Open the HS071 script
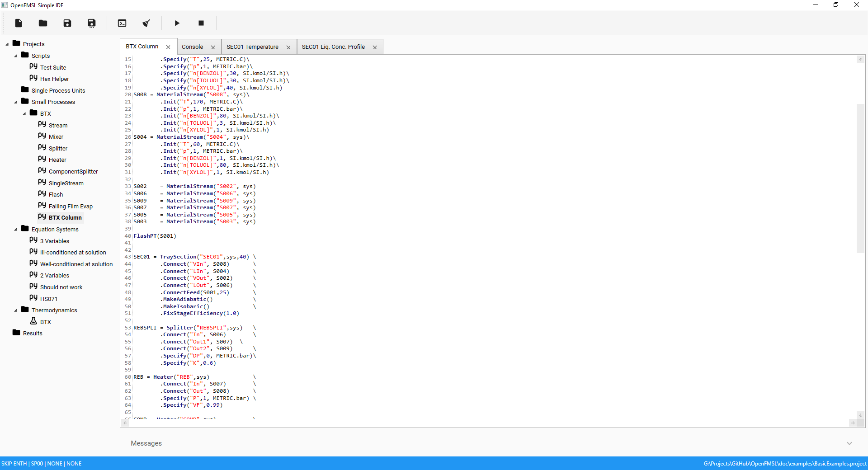The height and width of the screenshot is (470, 868). coord(48,299)
